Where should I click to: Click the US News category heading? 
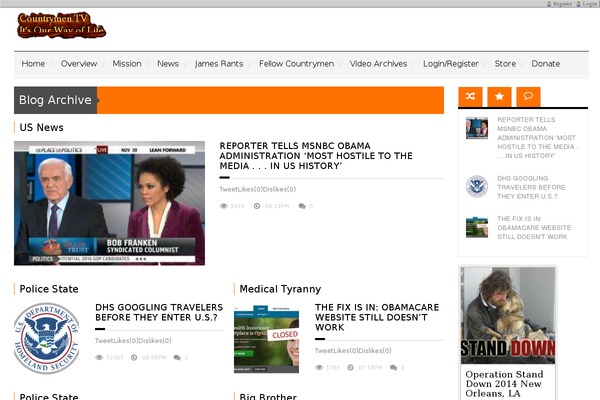[x=41, y=127]
